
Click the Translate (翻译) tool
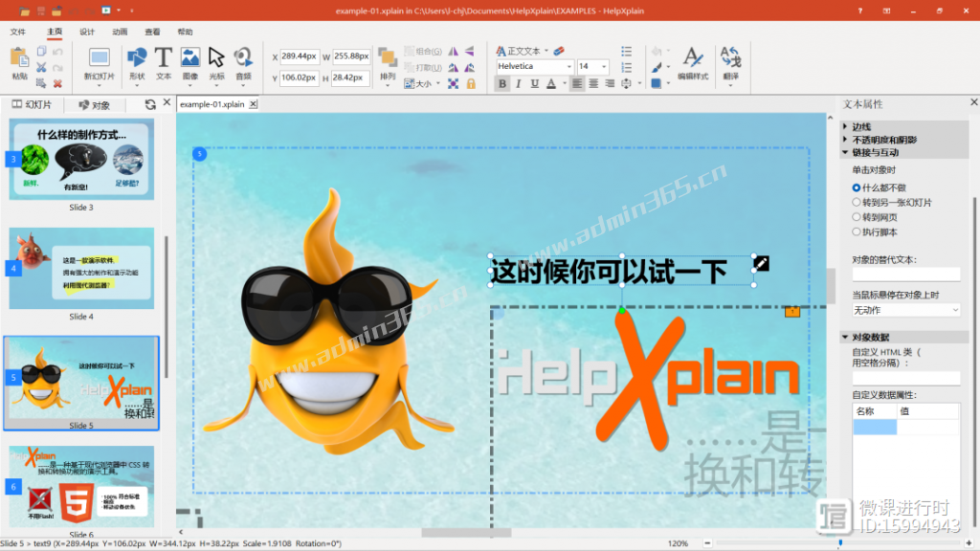[730, 64]
